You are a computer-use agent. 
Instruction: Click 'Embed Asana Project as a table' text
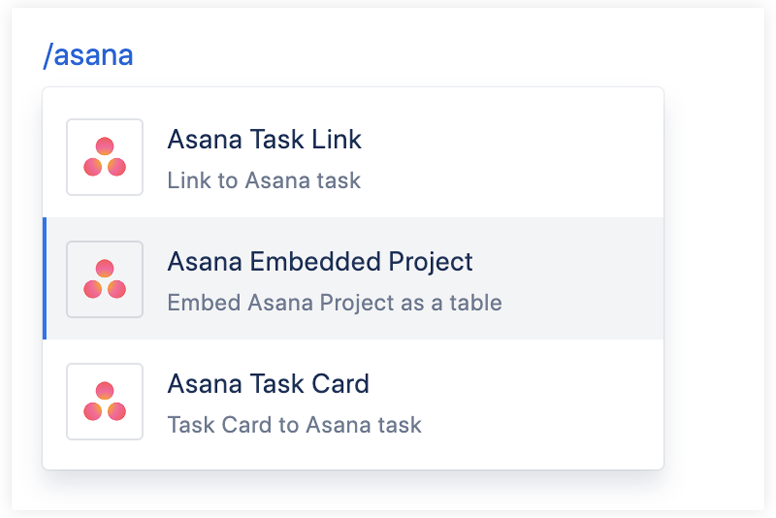click(x=334, y=303)
